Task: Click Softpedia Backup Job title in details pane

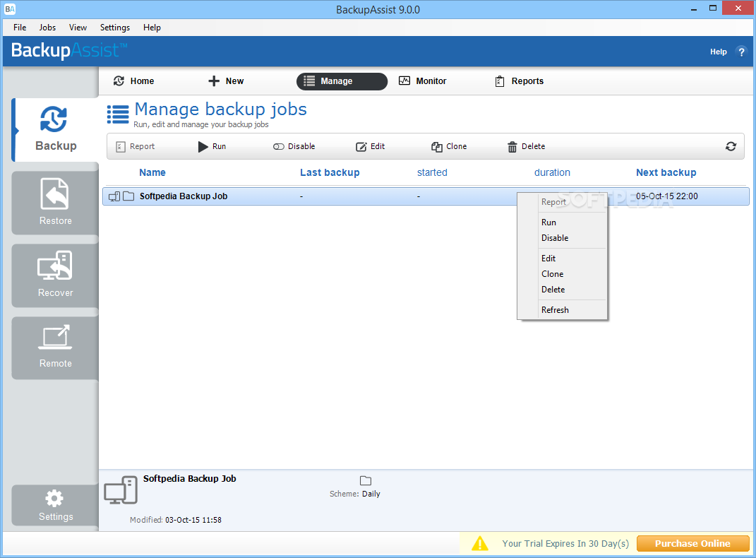Action: [x=189, y=478]
